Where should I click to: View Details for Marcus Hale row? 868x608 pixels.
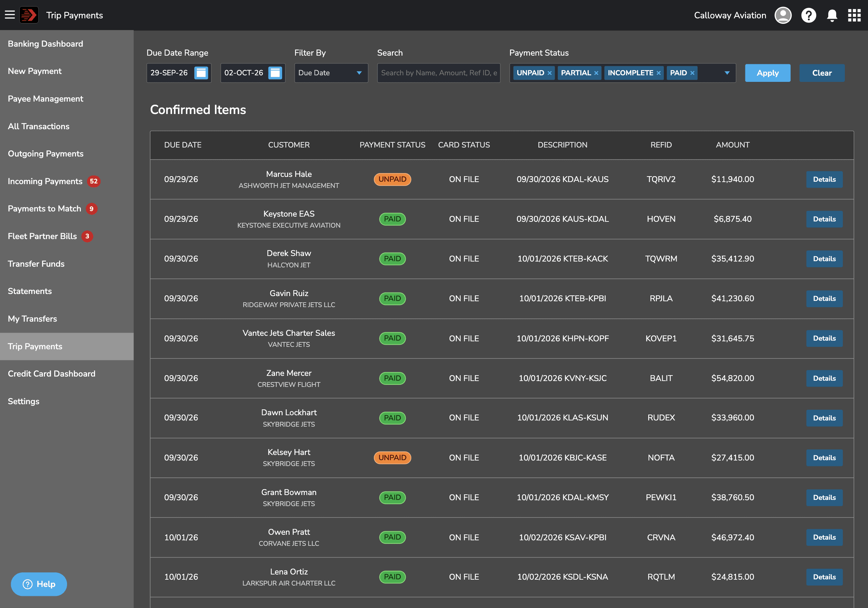tap(824, 179)
